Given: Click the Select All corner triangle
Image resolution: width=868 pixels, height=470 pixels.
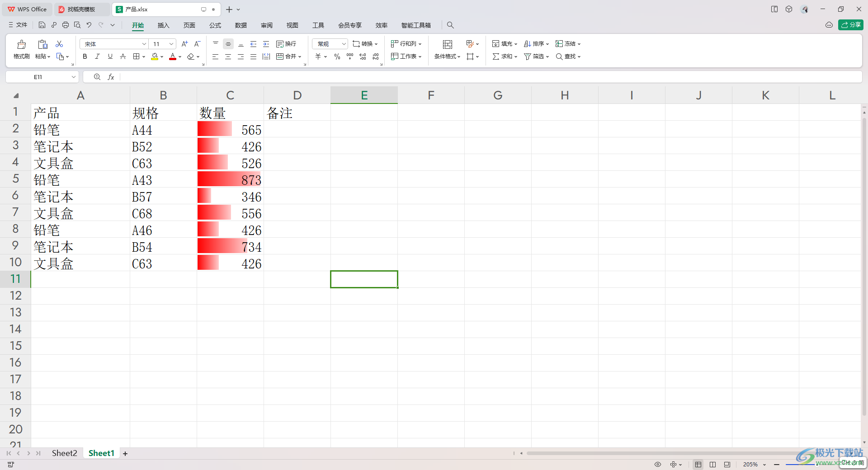Looking at the screenshot, I should coord(16,95).
